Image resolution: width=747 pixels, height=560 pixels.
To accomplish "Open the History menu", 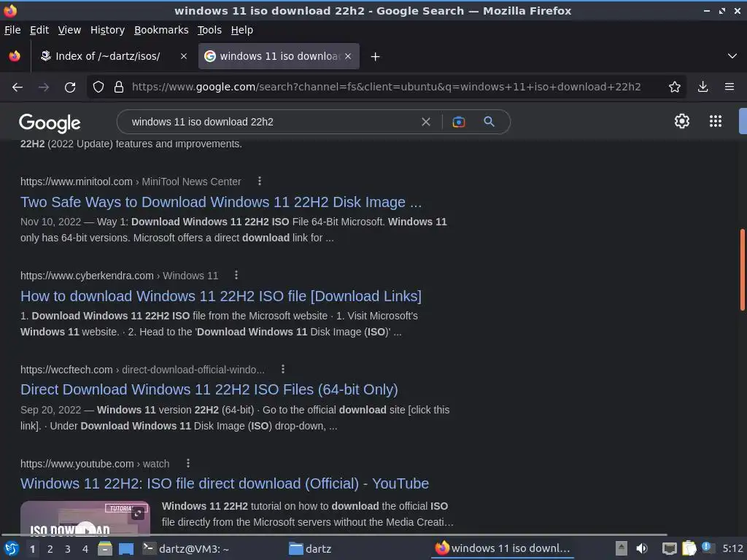I will tap(108, 30).
